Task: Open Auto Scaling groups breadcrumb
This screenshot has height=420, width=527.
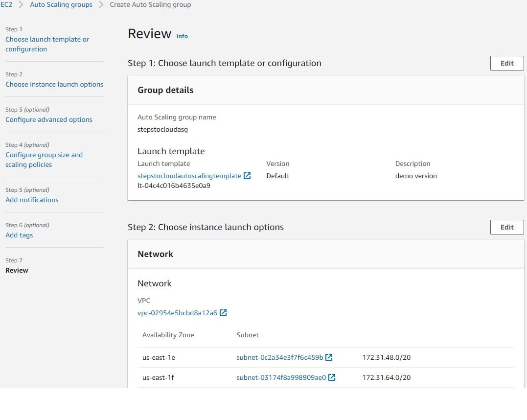Action: pyautogui.click(x=61, y=5)
